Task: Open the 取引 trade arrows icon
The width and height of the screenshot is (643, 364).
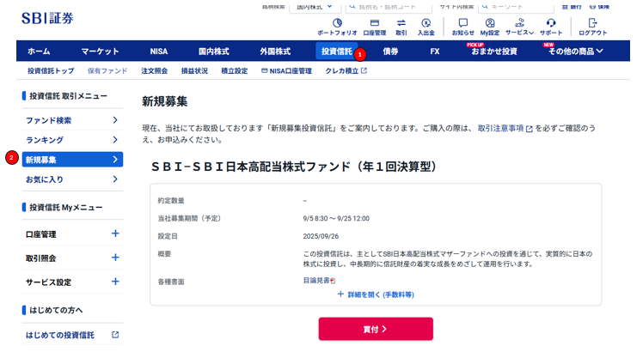Action: (x=401, y=24)
